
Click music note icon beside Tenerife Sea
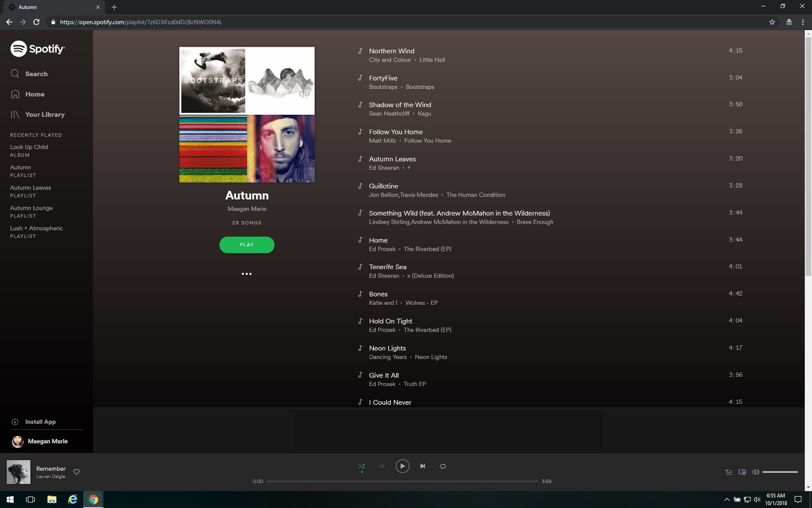pos(360,267)
